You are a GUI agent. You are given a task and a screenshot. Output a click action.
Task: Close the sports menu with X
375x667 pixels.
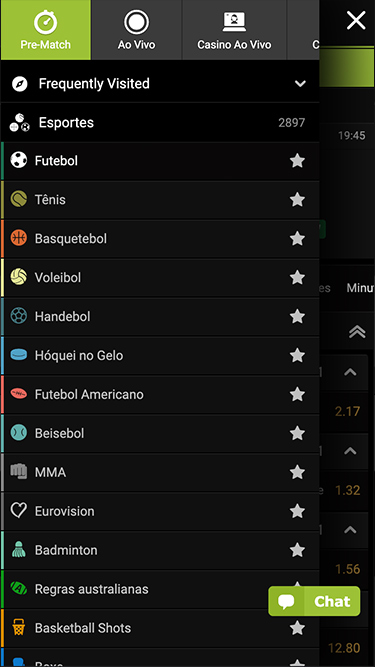click(x=356, y=20)
